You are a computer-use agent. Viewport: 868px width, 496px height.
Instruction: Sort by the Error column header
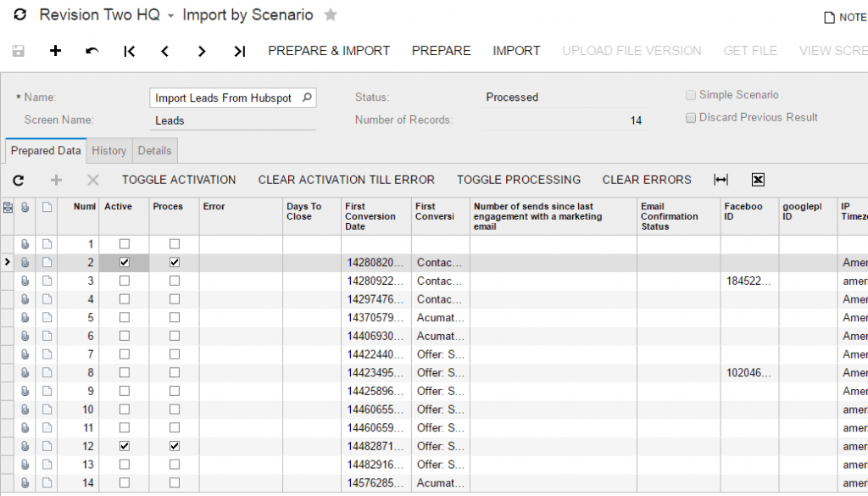pyautogui.click(x=241, y=216)
